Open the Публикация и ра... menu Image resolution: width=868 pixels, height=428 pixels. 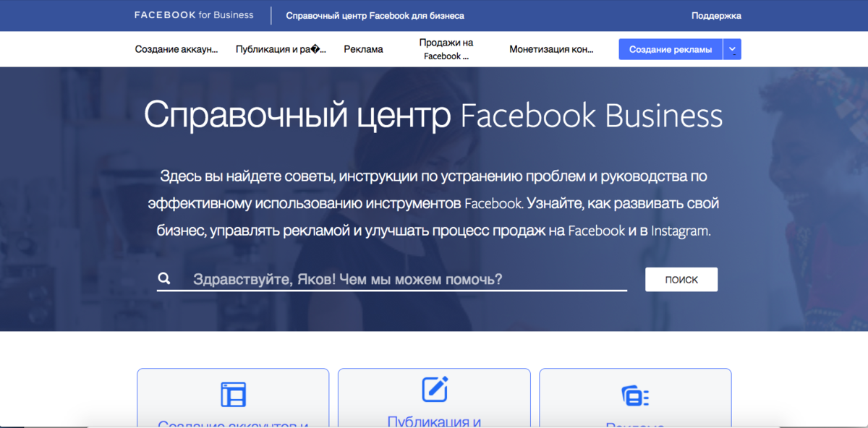(x=281, y=49)
